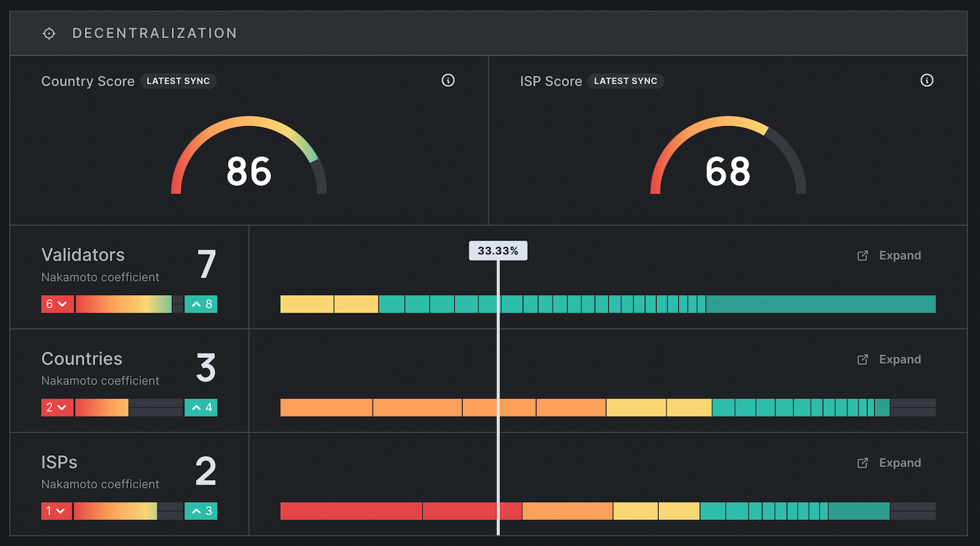
Task: Increase Validators coefficient with teal 8 button
Action: pyautogui.click(x=201, y=304)
